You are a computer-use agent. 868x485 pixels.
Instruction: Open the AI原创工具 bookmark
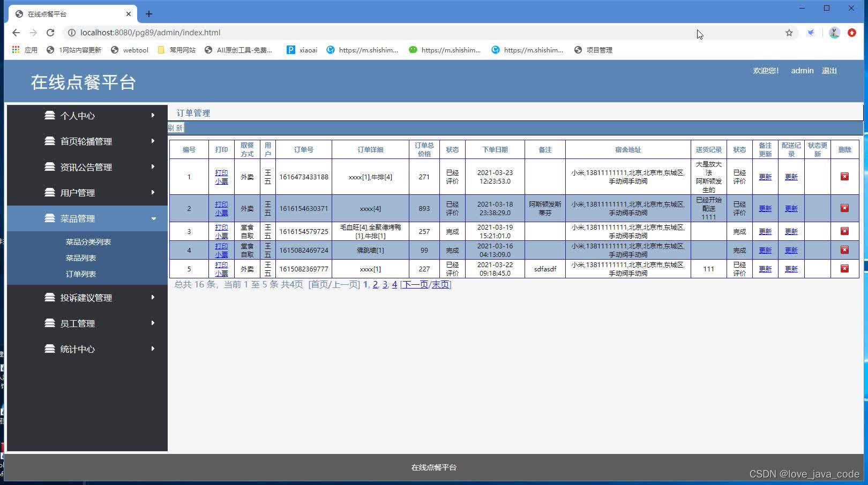239,50
